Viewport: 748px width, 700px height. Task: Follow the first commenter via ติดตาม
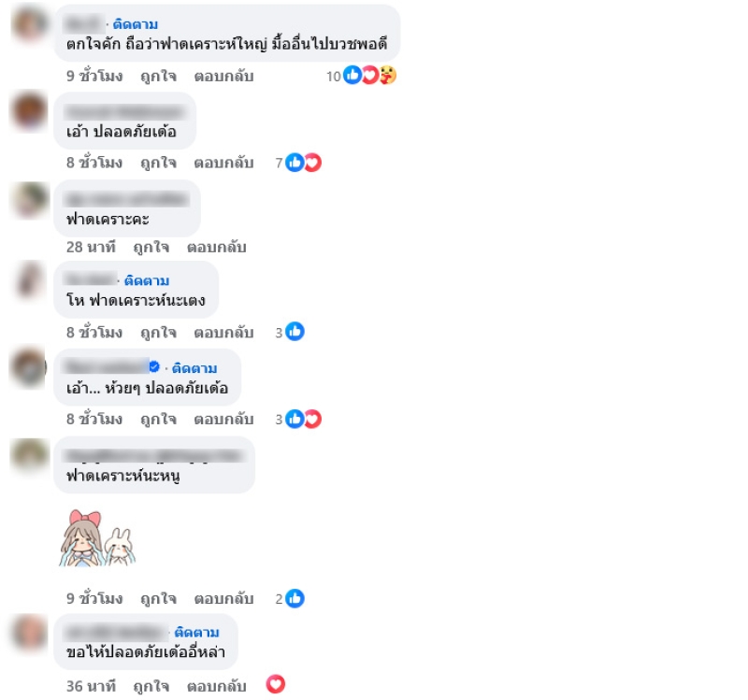coord(136,24)
